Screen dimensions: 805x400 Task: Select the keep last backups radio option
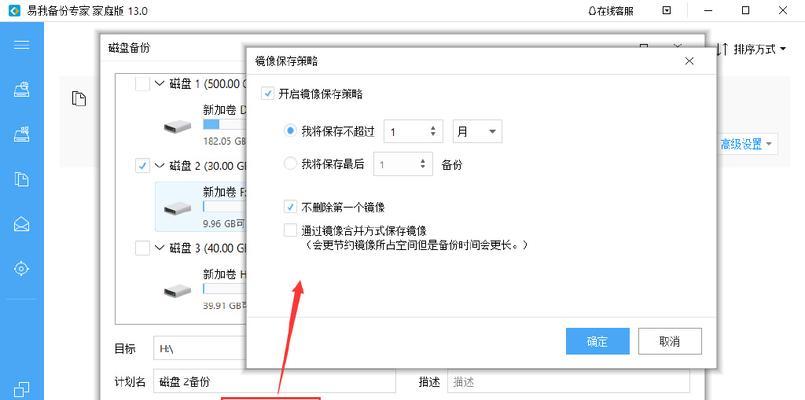click(290, 164)
